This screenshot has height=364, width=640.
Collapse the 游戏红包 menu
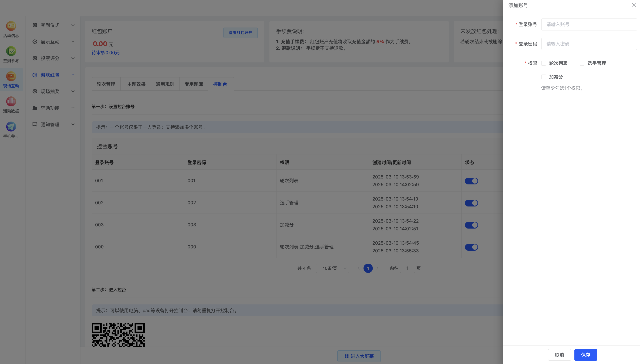(x=73, y=75)
